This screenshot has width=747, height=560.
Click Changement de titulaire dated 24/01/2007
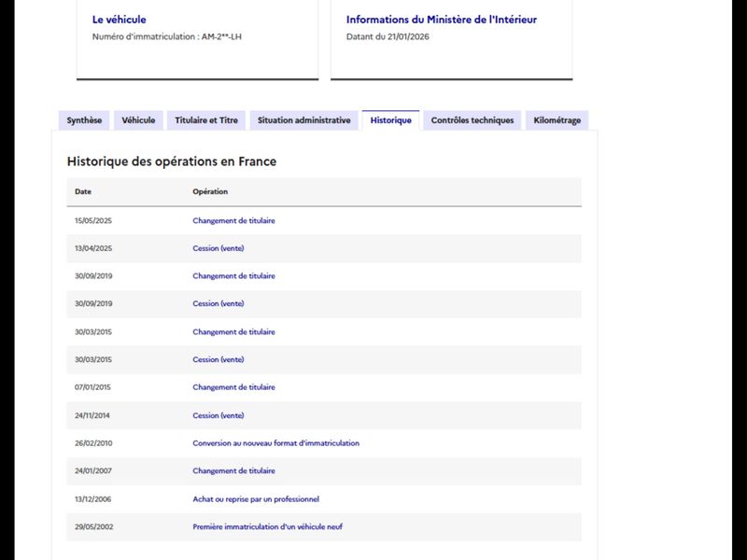click(x=233, y=471)
